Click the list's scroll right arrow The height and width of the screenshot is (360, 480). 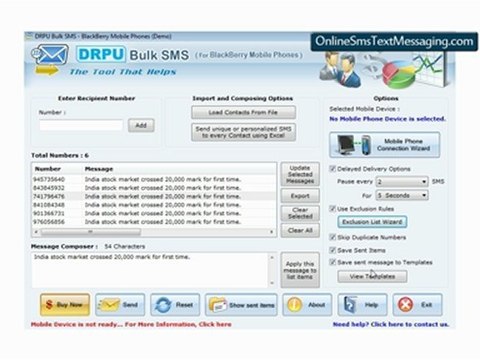[272, 232]
